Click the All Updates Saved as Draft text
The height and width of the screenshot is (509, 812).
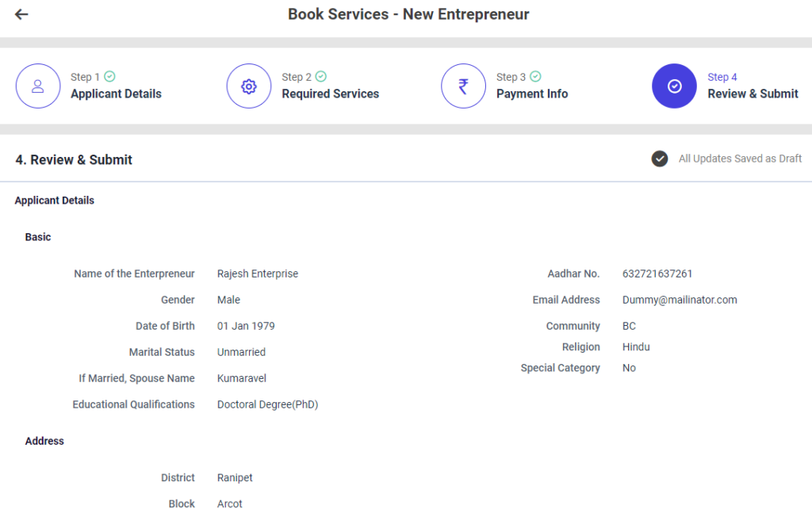(x=740, y=159)
